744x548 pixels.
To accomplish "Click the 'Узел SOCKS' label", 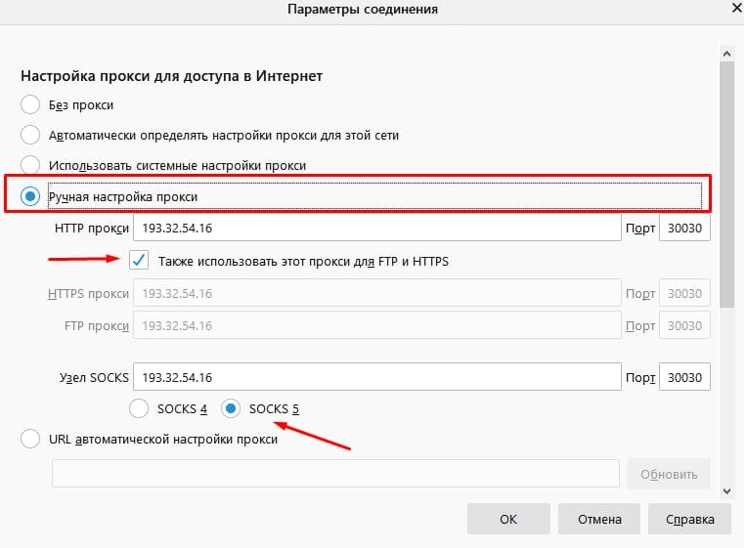I will (94, 377).
